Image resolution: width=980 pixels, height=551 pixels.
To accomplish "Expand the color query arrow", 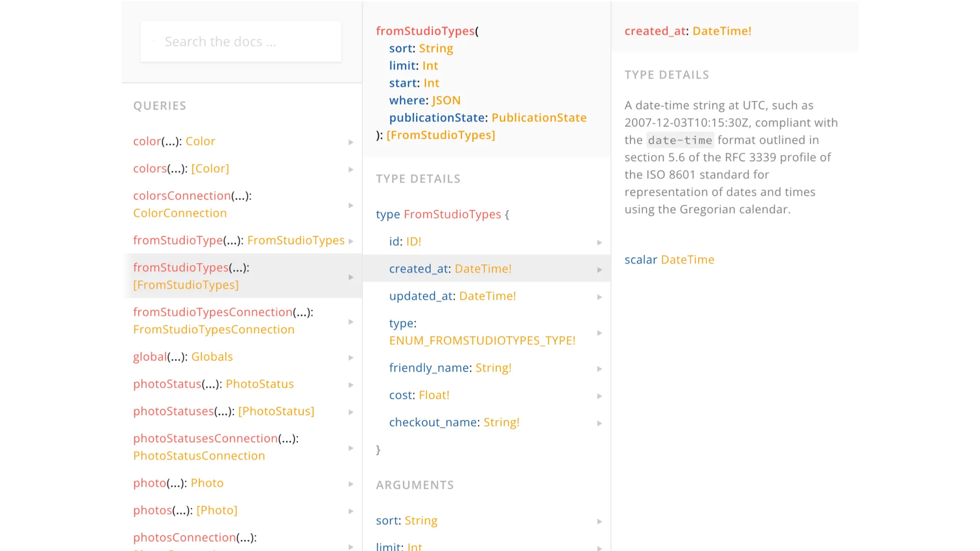I will coord(351,142).
